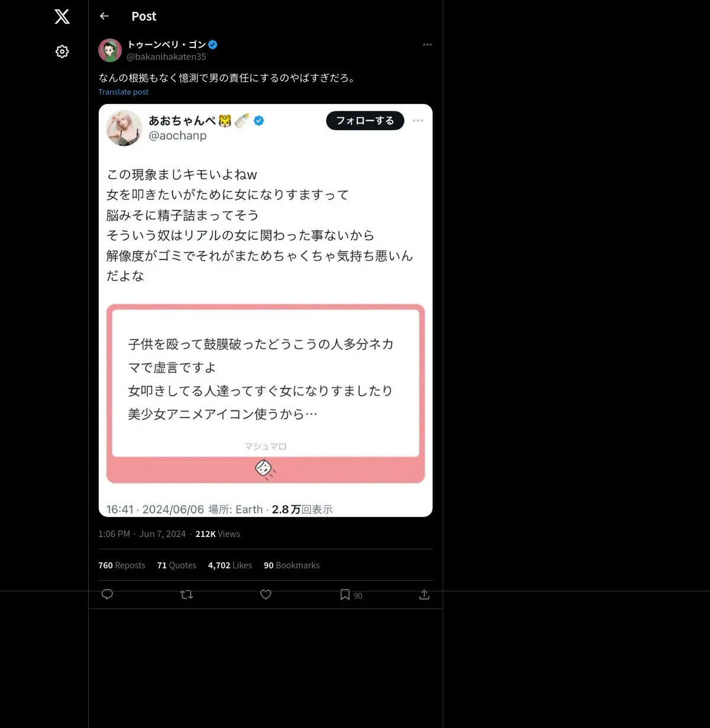Screen dimensions: 710x728
Task: Click the blue verified badge beside author name
Action: (x=213, y=44)
